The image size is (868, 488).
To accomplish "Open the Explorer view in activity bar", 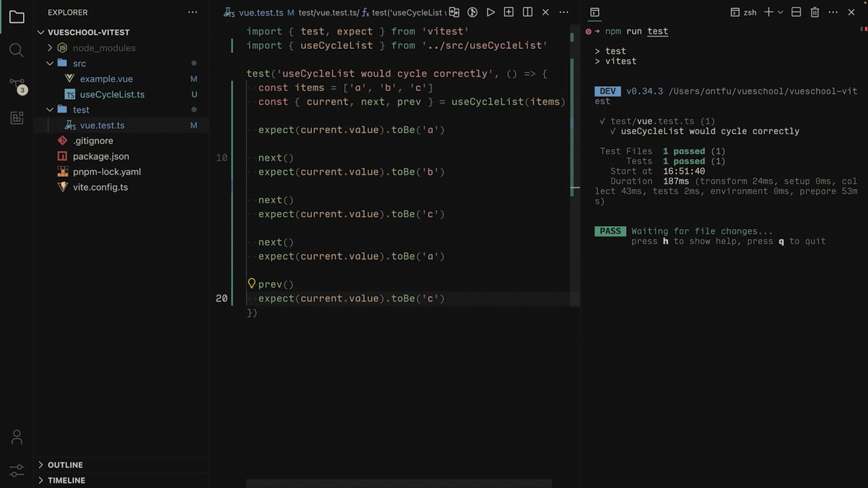I will click(17, 17).
